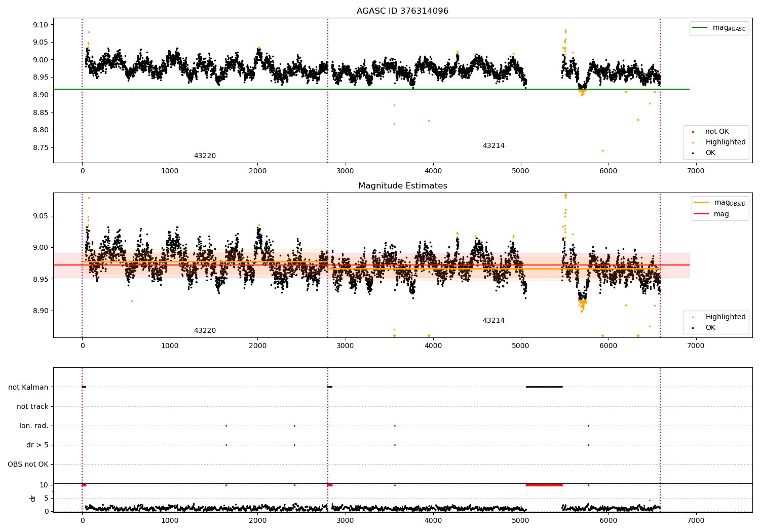The image size is (760, 532).
Task: Click the 7000 x-tick under top plot
Action: coord(696,171)
